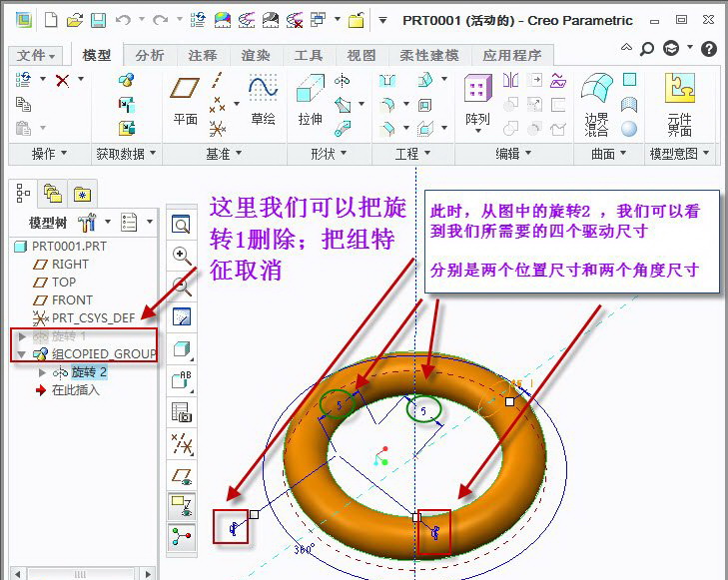Switch to the 注释 tab
The width and height of the screenshot is (728, 580).
203,56
